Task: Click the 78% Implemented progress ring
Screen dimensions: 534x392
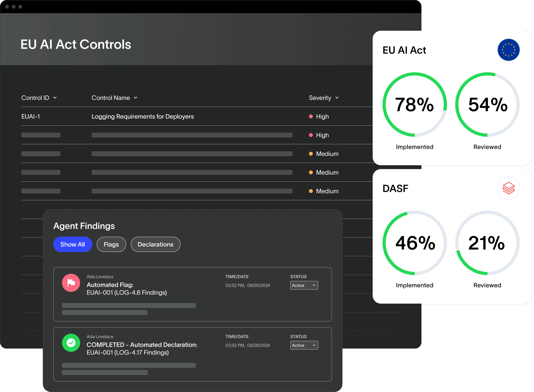Action: (x=414, y=105)
